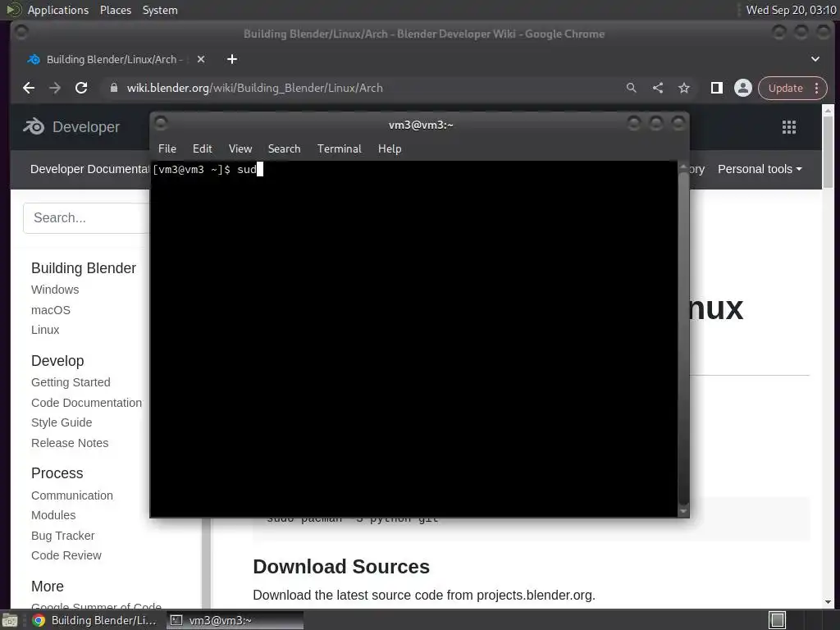This screenshot has width=840, height=630.
Task: Click the Download Sources heading
Action: (x=341, y=567)
